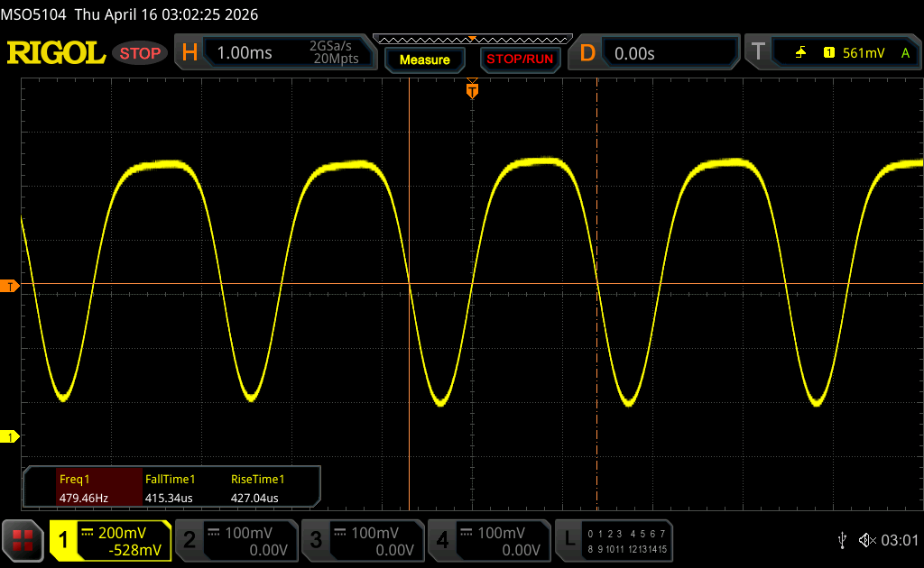Click the channel 1 ground level marker
Image resolution: width=924 pixels, height=568 pixels.
(x=11, y=437)
